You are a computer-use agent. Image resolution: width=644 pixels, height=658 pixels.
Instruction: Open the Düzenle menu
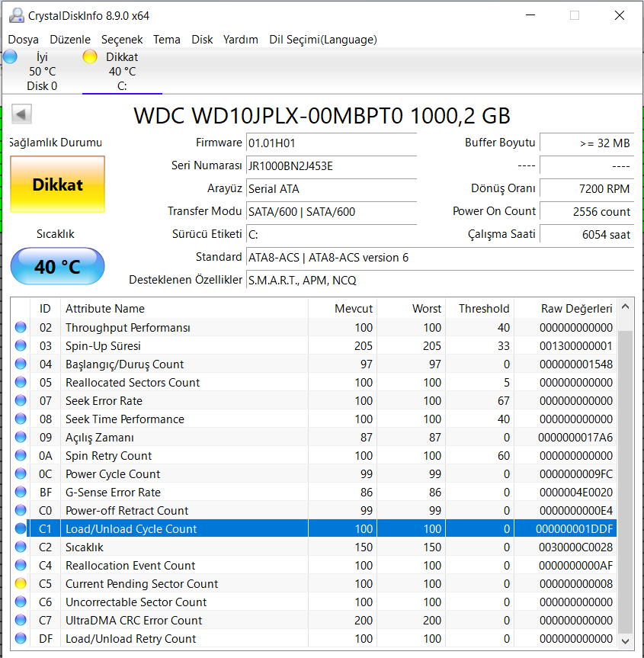(70, 40)
